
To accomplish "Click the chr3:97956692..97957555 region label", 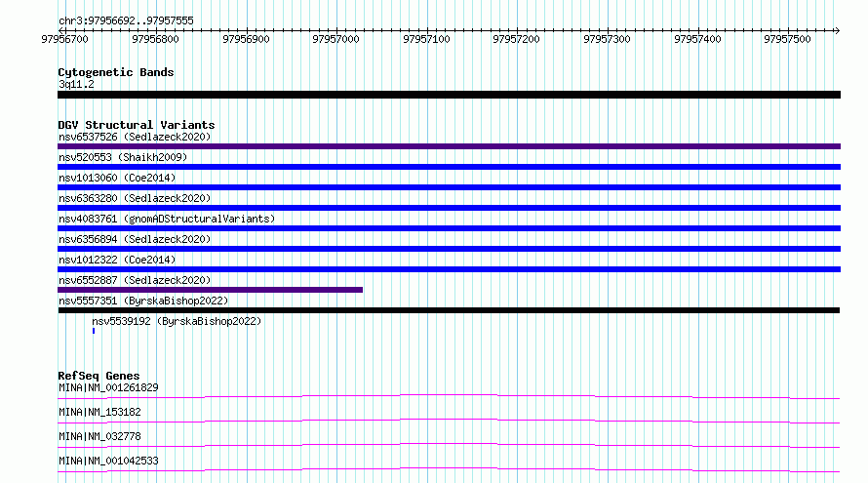I will (x=126, y=21).
